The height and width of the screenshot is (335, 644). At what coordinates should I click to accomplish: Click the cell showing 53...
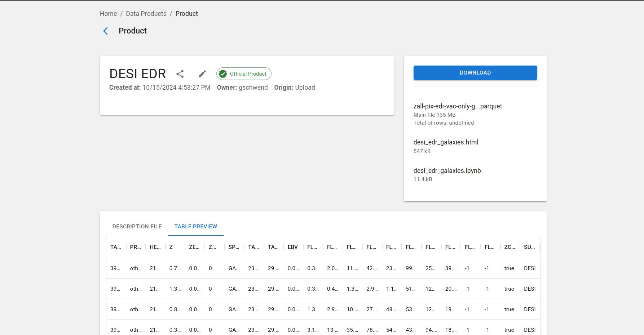click(x=411, y=309)
